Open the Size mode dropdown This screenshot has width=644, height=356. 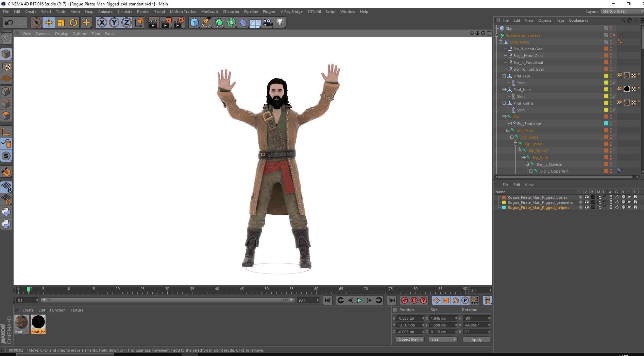(443, 339)
